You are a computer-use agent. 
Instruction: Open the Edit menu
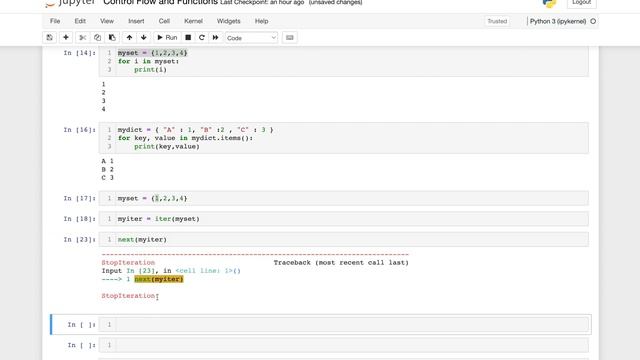(x=80, y=21)
